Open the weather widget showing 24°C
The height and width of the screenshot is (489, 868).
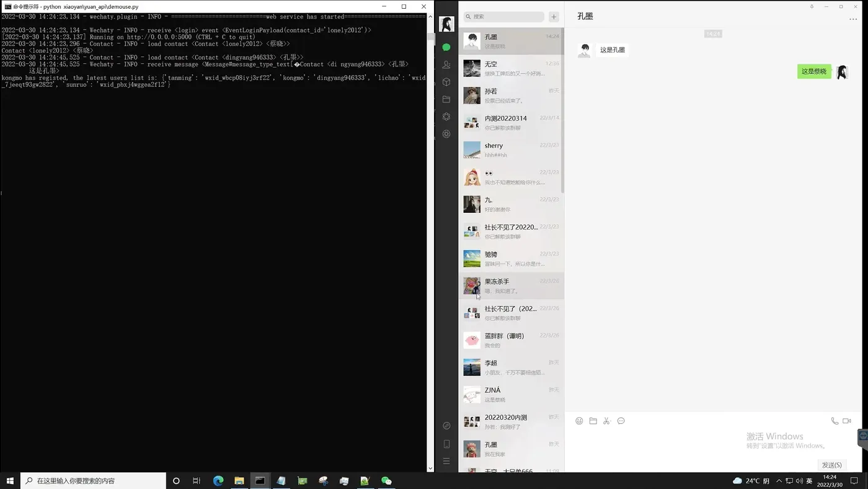tap(751, 481)
